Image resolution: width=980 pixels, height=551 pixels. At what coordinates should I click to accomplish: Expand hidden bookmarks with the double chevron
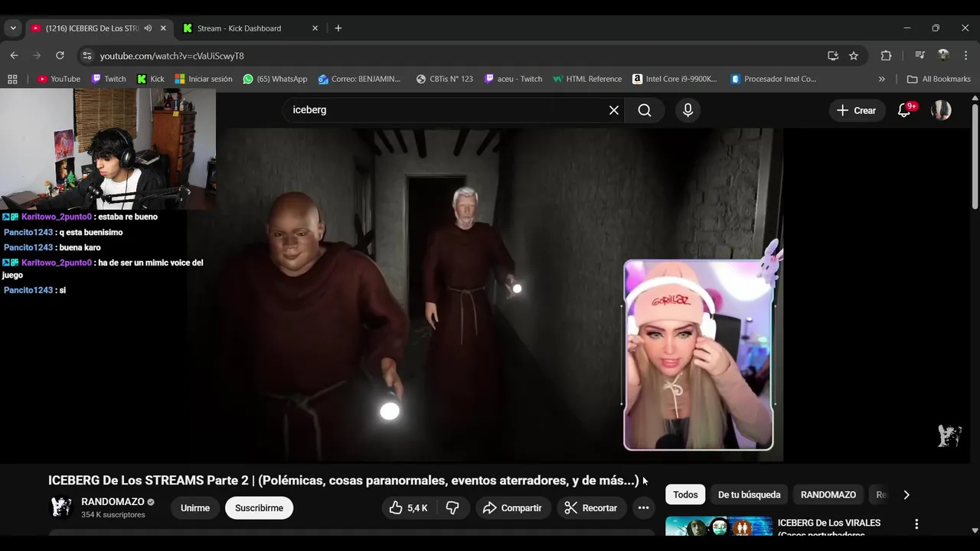pyautogui.click(x=882, y=79)
